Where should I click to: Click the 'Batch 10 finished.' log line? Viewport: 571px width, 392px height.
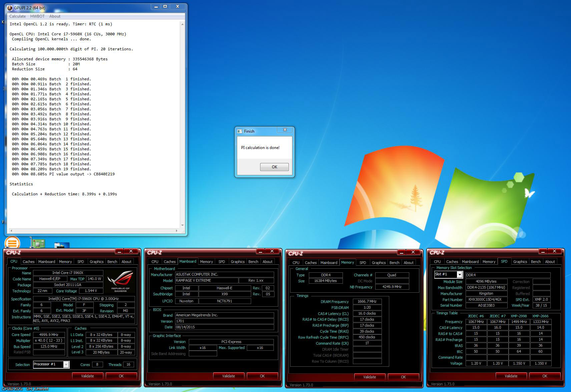tap(70, 124)
